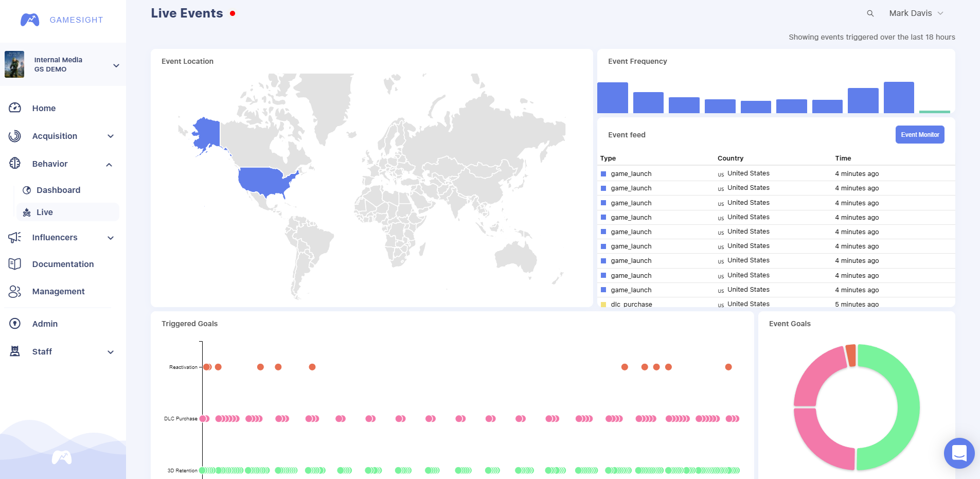Click the Documentation book icon
Image resolution: width=980 pixels, height=479 pixels.
(x=15, y=264)
